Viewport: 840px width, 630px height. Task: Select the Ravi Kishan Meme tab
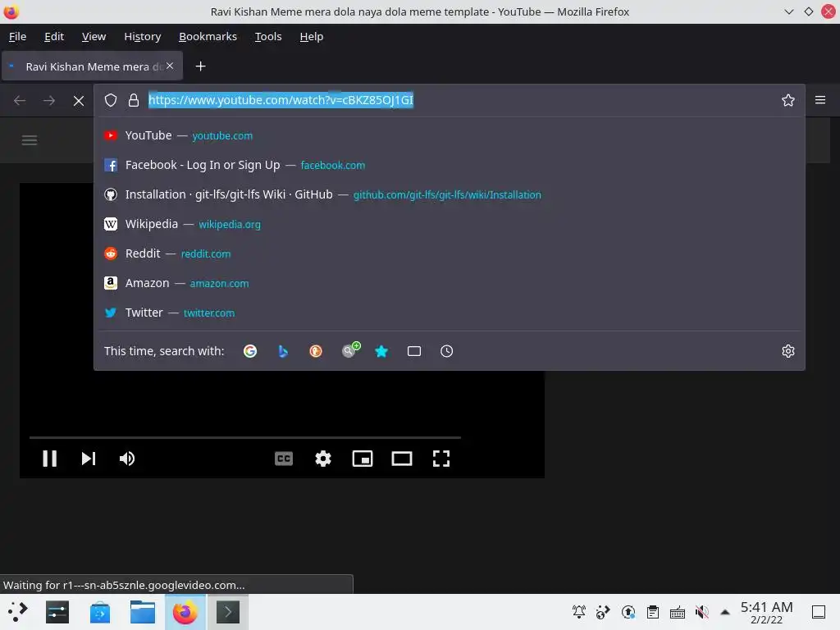[92, 66]
